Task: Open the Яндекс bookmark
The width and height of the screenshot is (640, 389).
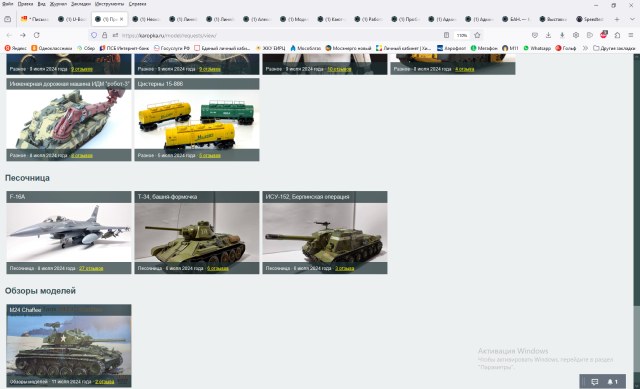Action: [16, 48]
